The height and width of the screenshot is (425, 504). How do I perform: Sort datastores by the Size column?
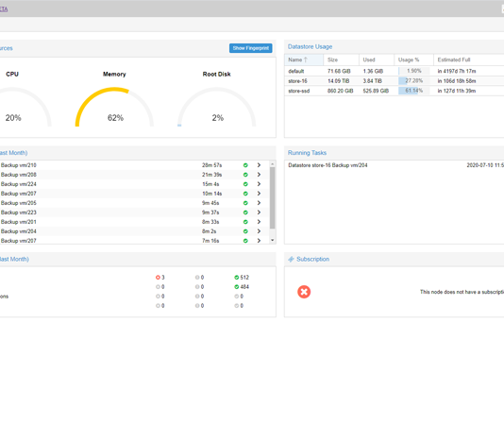tap(341, 59)
